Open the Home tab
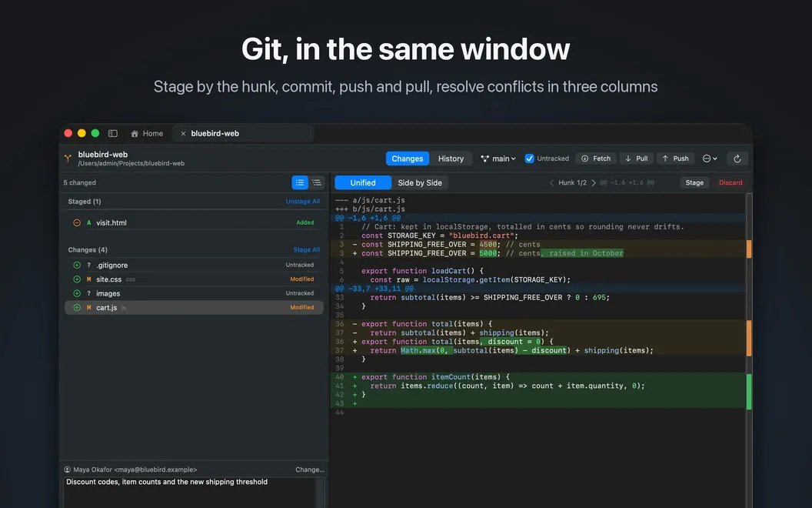812x508 pixels. 147,133
